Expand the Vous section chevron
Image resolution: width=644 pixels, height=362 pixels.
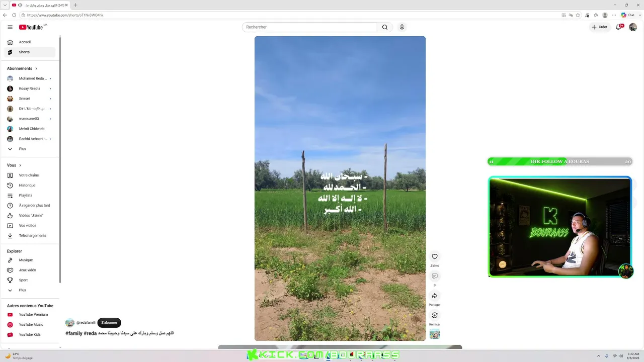20,165
